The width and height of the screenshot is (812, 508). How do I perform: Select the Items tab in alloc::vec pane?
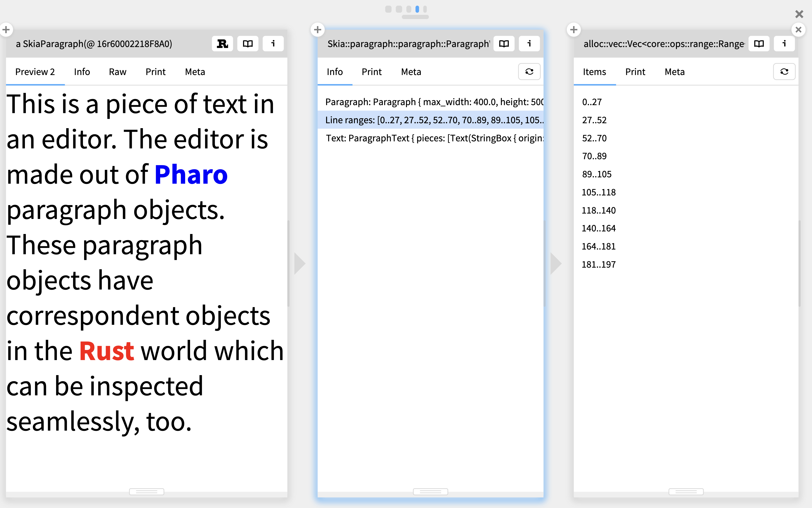[594, 72]
